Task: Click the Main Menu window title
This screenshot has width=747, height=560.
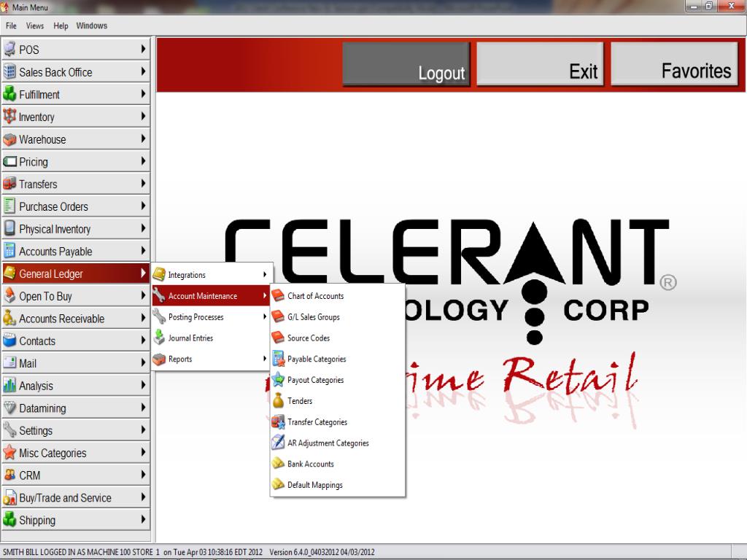Action: [x=30, y=7]
